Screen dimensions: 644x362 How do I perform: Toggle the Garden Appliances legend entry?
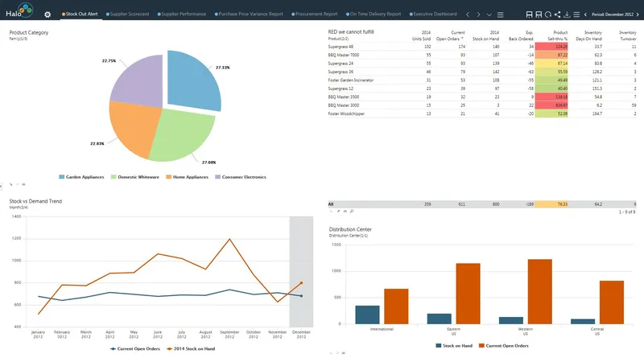(x=81, y=177)
